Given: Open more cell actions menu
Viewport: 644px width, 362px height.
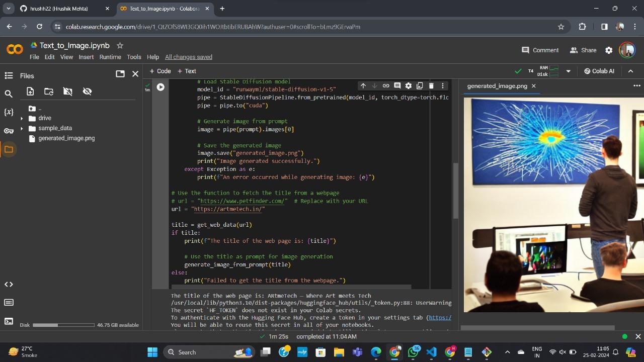Looking at the screenshot, I should (443, 86).
